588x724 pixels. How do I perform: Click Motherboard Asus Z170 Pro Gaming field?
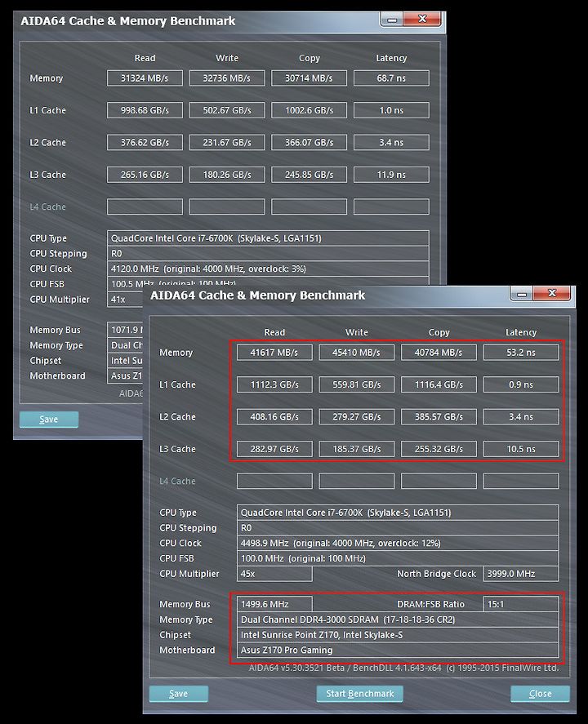point(398,650)
